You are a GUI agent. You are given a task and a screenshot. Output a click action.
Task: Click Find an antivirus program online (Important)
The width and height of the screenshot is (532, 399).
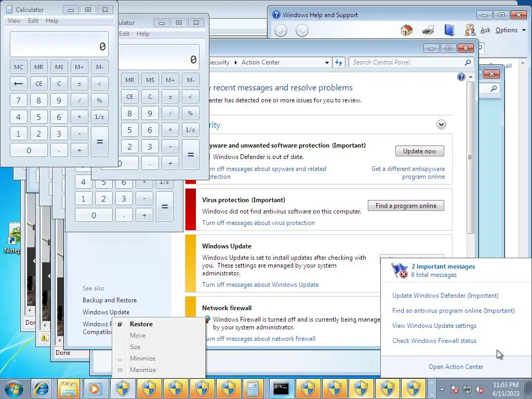click(453, 311)
